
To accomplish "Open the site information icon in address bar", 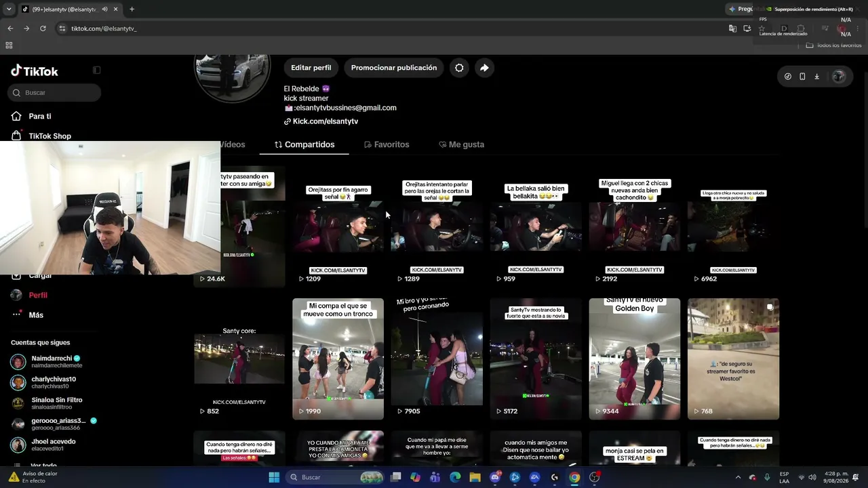I will [62, 28].
